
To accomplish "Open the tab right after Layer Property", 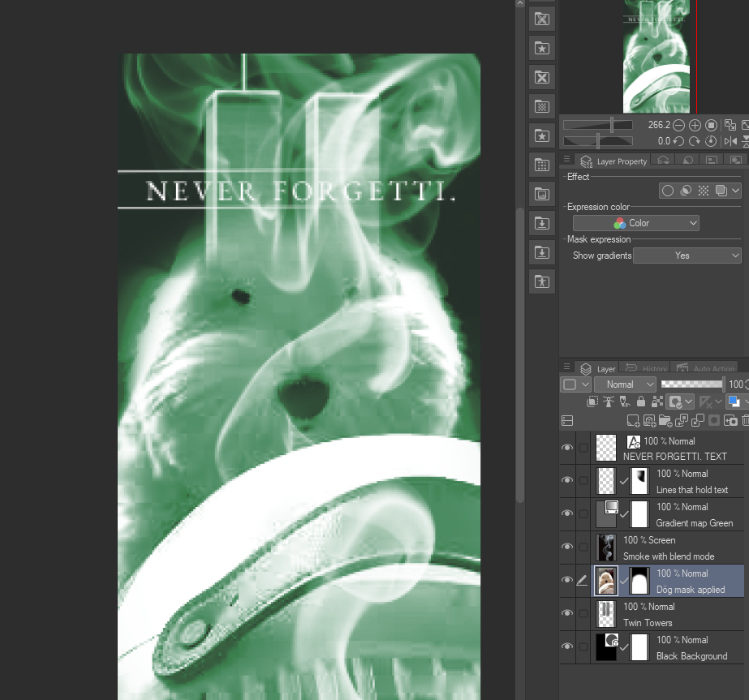I will (663, 161).
